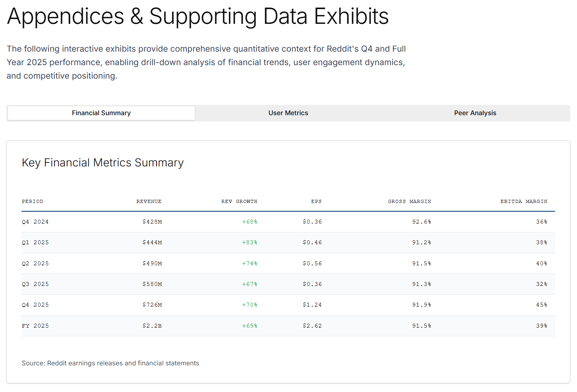The height and width of the screenshot is (392, 577).
Task: Click the 92.6% gross margin cell
Action: coord(422,222)
